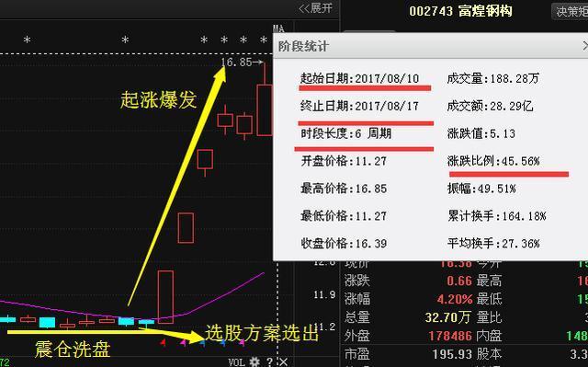Click the 总量 32.70万 value in the quote panel
The height and width of the screenshot is (367, 588).
[x=447, y=317]
